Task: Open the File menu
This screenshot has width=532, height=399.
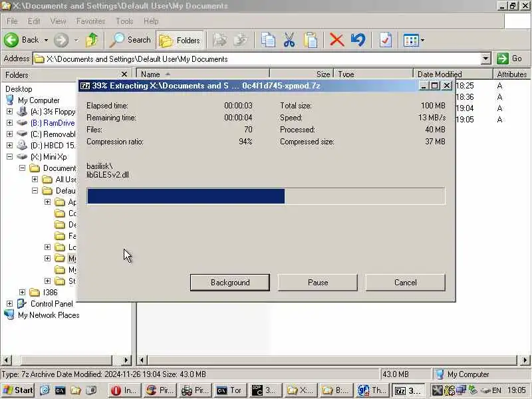Action: coord(12,21)
